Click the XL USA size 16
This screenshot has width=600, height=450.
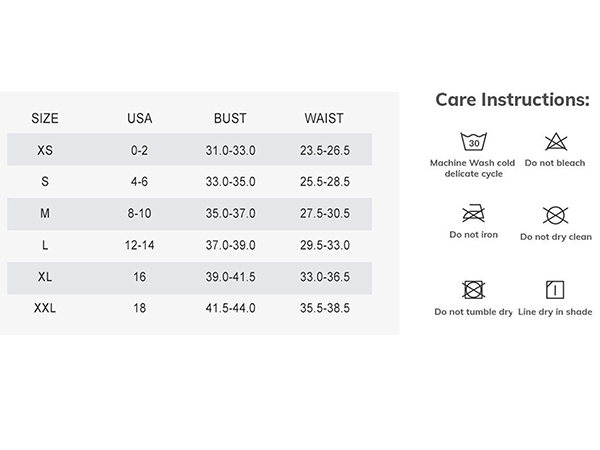140,277
